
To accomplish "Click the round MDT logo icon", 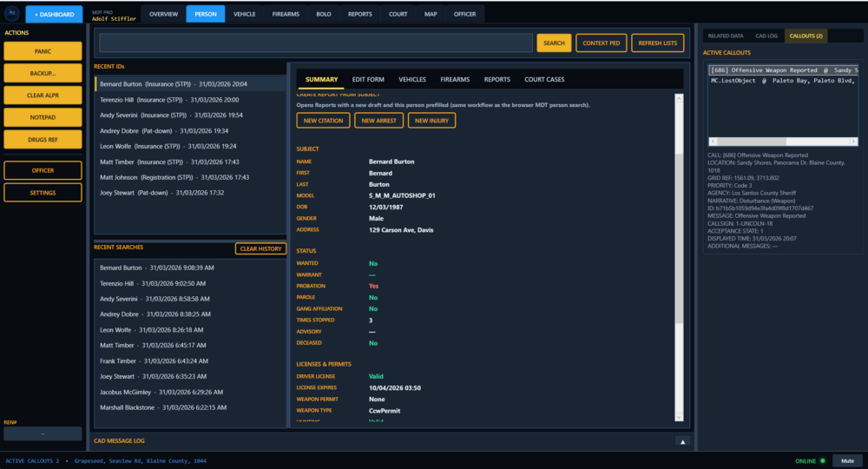I will coord(12,14).
